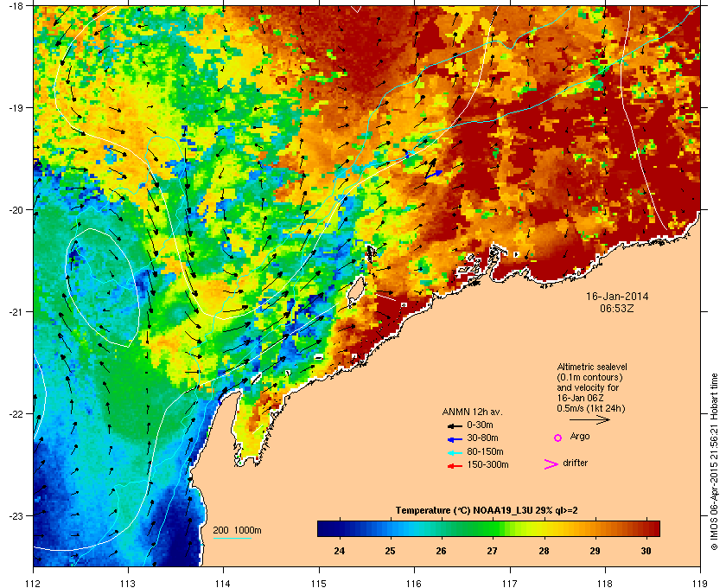Viewport: 726px width, 588px height.
Task: Click the '200 1000m' isobath label
Action: [x=237, y=531]
